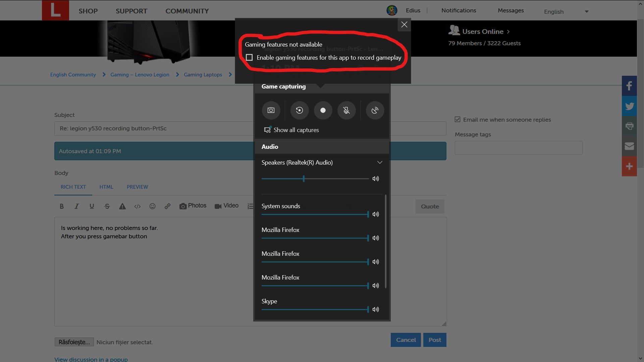Screen dimensions: 644x362
Task: Switch to the HTML editor tab
Action: (x=106, y=186)
